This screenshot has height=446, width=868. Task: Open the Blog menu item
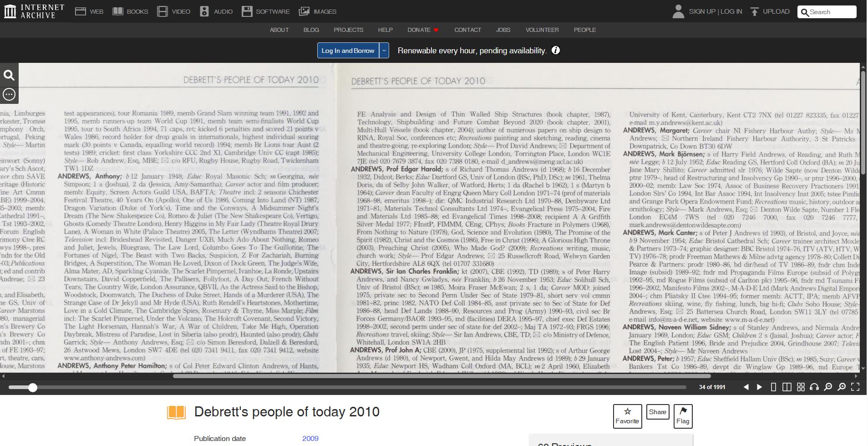(311, 30)
